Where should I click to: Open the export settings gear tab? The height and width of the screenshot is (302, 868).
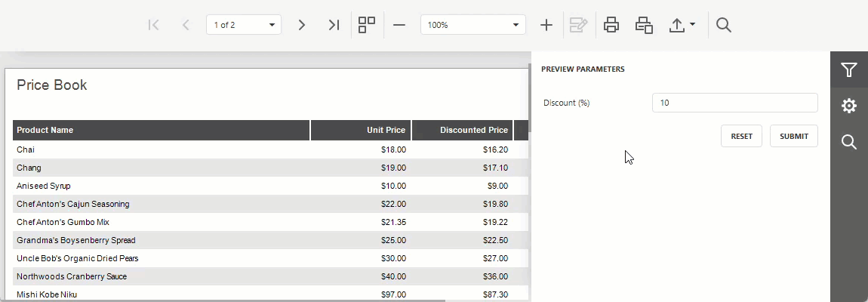[849, 105]
